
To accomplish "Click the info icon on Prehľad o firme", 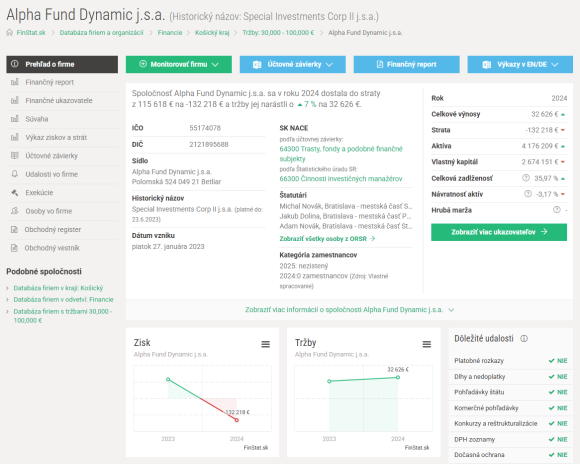I will coord(14,64).
